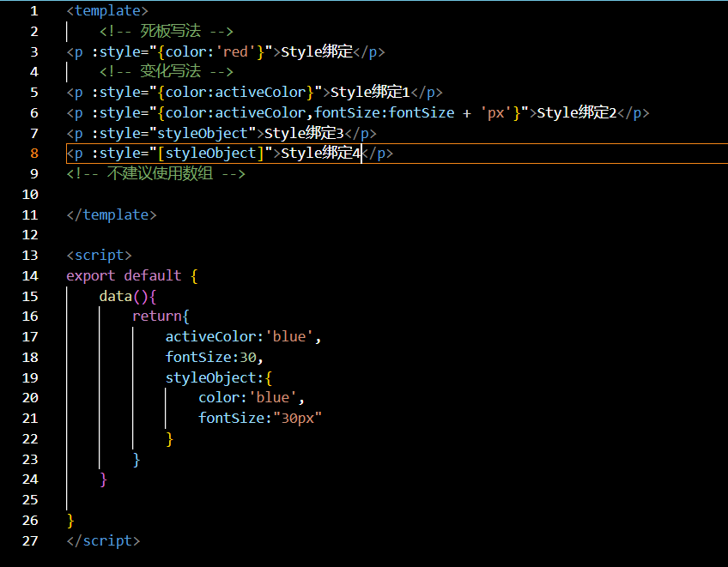
Task: Click yellow closing brace on line 22
Action: coord(169,439)
